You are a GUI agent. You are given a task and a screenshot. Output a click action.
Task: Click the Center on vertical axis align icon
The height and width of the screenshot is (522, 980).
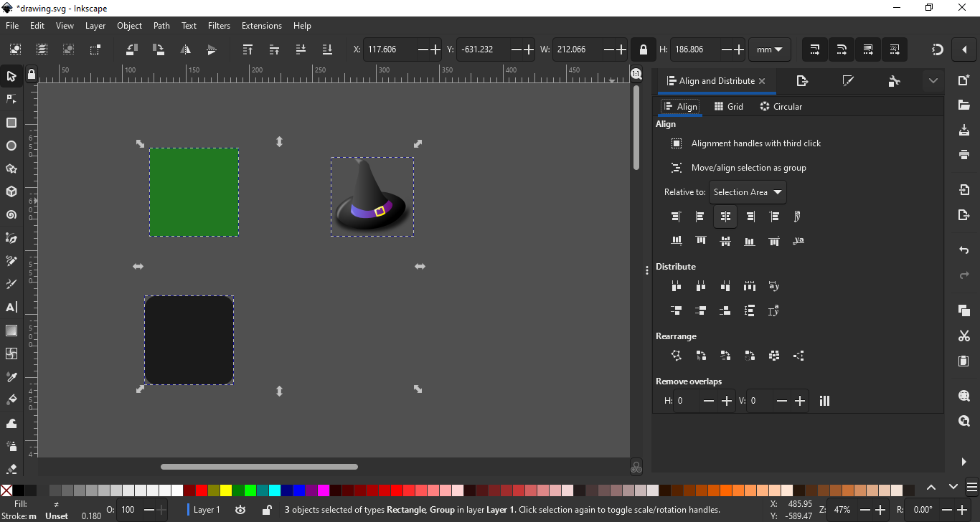[x=725, y=217]
